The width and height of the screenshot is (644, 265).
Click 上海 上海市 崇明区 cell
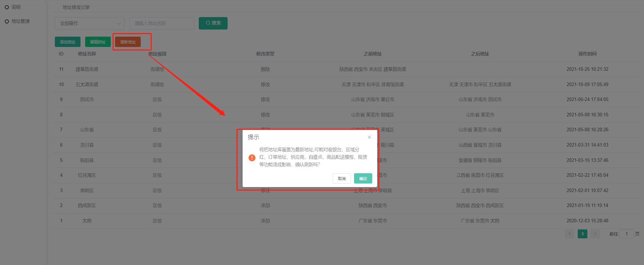480,191
